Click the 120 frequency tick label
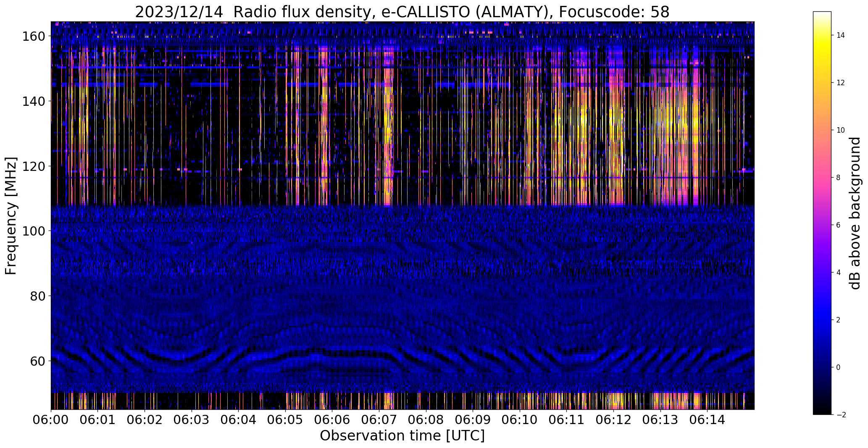Viewport: 868px width, 448px height. 33,166
